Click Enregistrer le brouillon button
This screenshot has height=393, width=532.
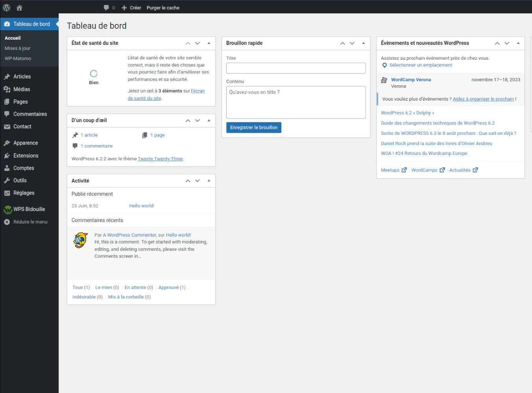click(253, 127)
